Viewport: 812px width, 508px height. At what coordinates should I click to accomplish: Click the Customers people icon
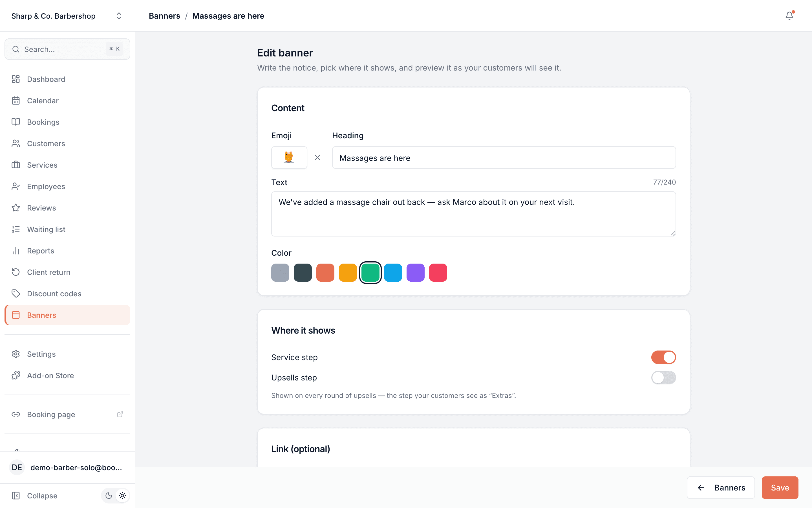16,143
